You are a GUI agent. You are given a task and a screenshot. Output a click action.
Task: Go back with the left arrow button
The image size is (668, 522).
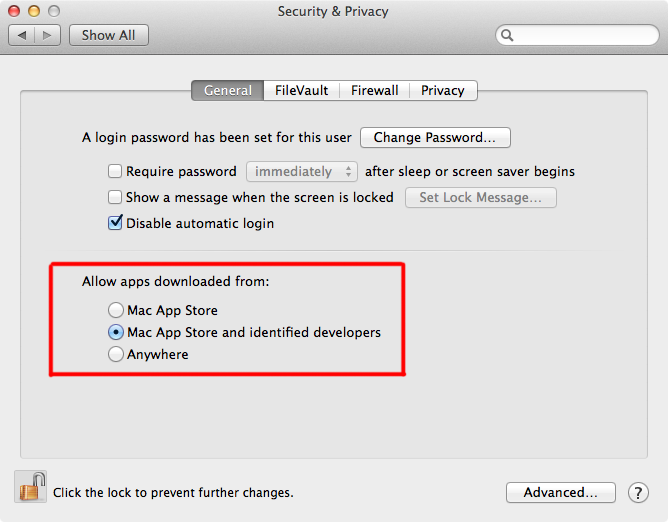pos(22,35)
